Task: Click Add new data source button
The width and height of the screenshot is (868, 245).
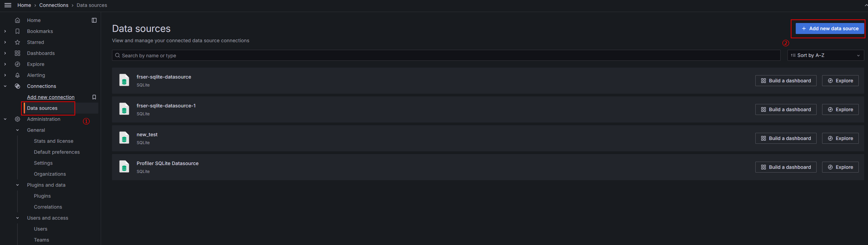Action: [x=830, y=28]
